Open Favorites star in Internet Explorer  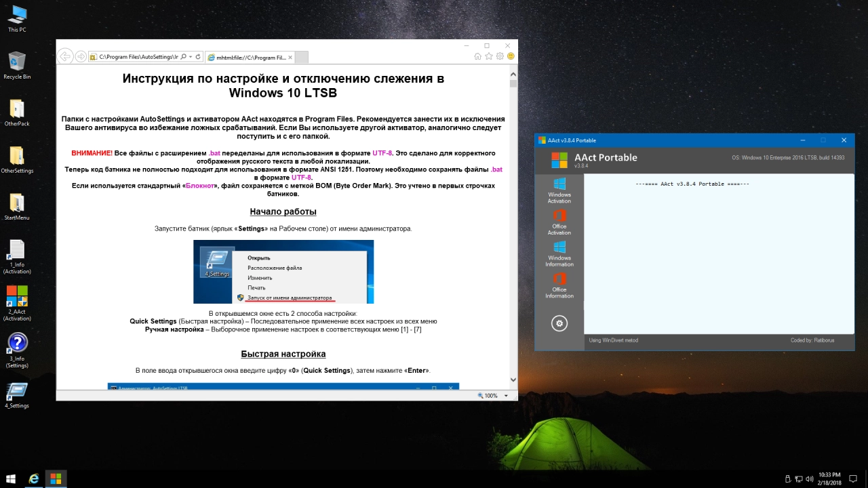(489, 56)
